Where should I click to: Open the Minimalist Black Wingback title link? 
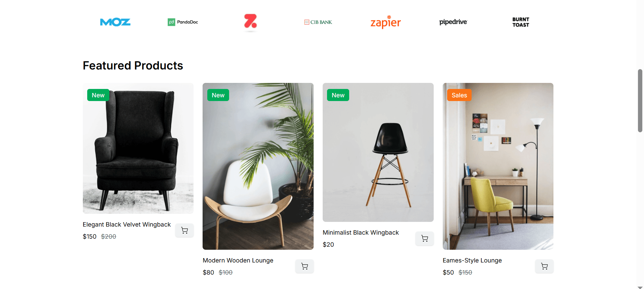point(361,233)
